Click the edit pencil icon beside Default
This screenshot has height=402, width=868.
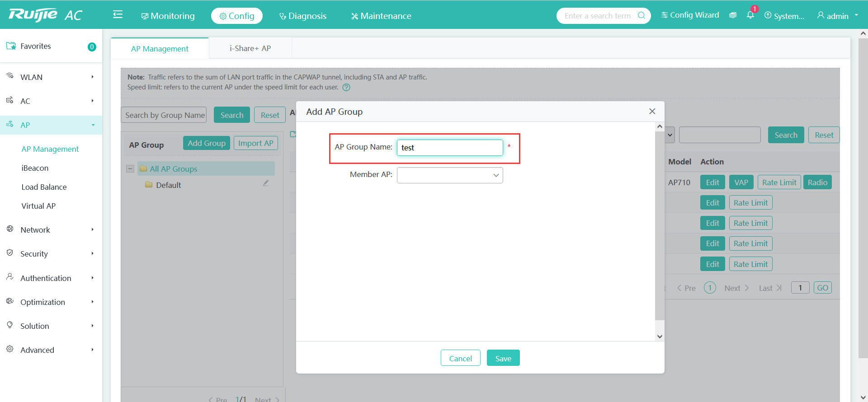pyautogui.click(x=266, y=183)
